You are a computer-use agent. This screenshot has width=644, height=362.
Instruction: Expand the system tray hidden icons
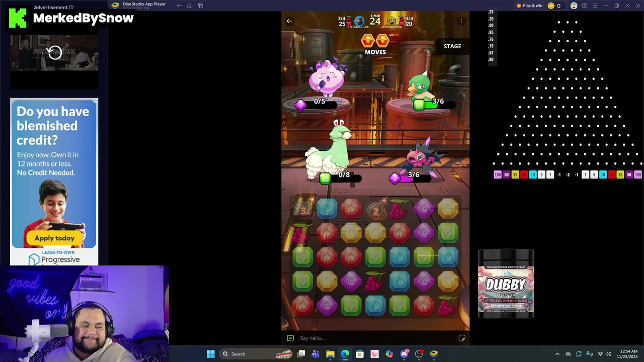click(557, 354)
